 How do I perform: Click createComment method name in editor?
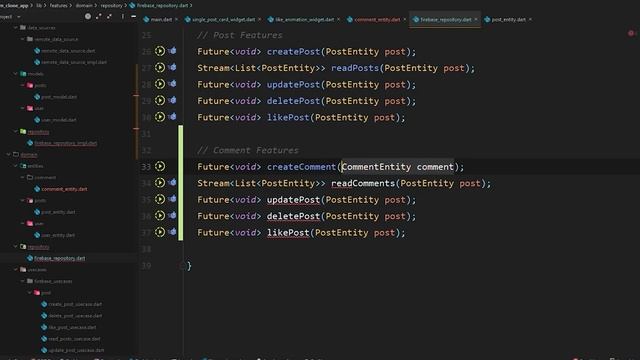[301, 167]
